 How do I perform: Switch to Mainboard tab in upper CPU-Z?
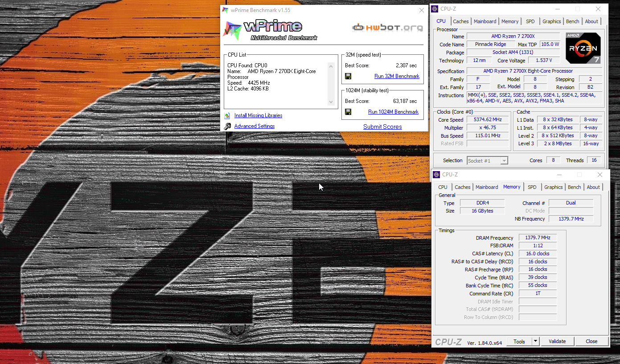point(485,21)
